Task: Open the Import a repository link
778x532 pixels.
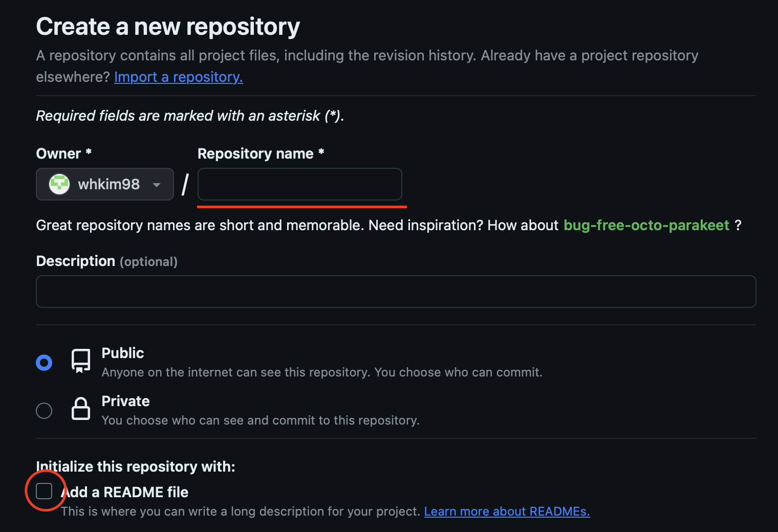Action: [x=179, y=77]
